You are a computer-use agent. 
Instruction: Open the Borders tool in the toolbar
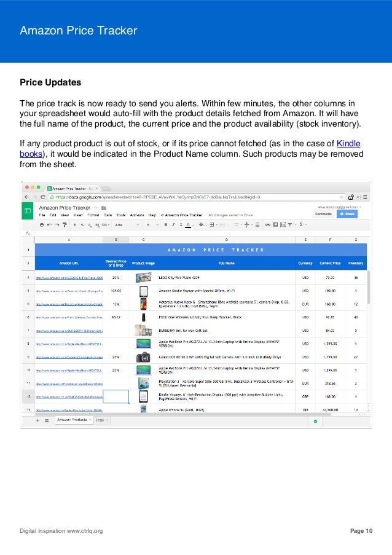click(213, 225)
